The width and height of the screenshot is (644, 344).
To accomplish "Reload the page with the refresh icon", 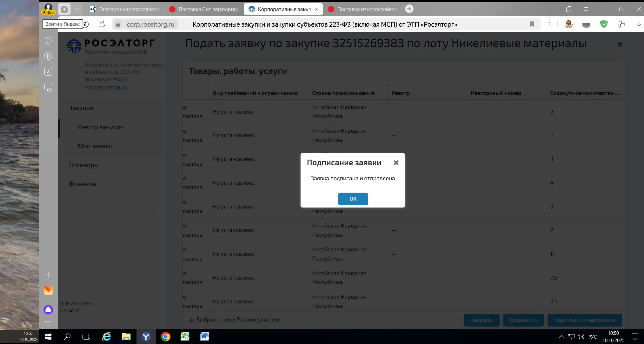I will (102, 24).
